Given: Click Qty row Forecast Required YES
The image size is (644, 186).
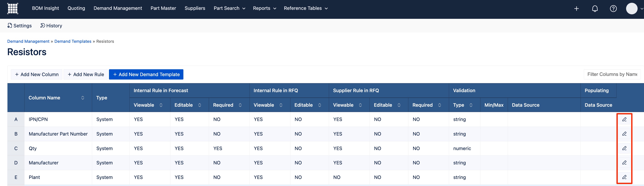Looking at the screenshot, I should coord(218,148).
